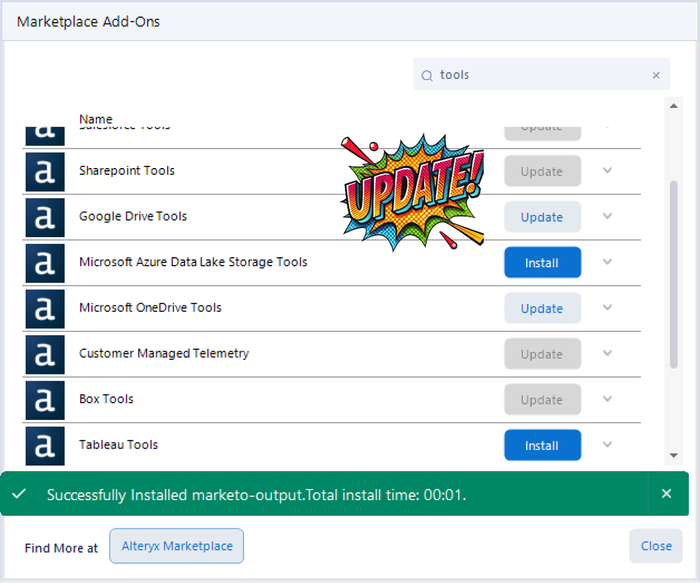Close the Marketplace Add-Ons dialog
The height and width of the screenshot is (583, 700).
click(656, 546)
